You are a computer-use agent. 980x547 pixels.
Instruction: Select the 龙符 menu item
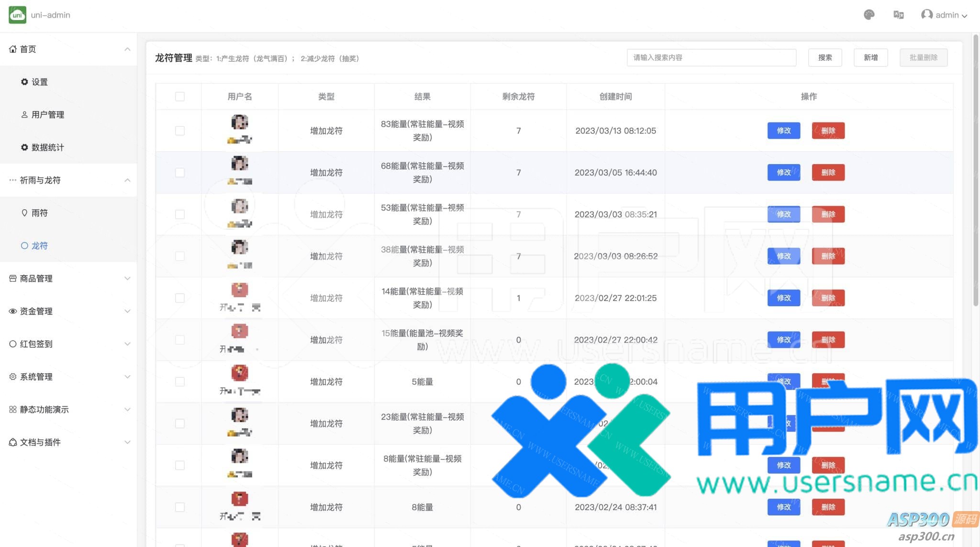[x=39, y=246]
